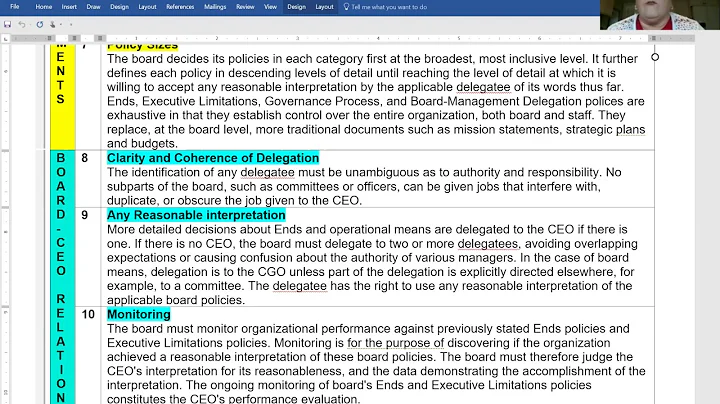This screenshot has height=404, width=720.
Task: Open the Table Tools Layout tab
Action: (x=324, y=7)
